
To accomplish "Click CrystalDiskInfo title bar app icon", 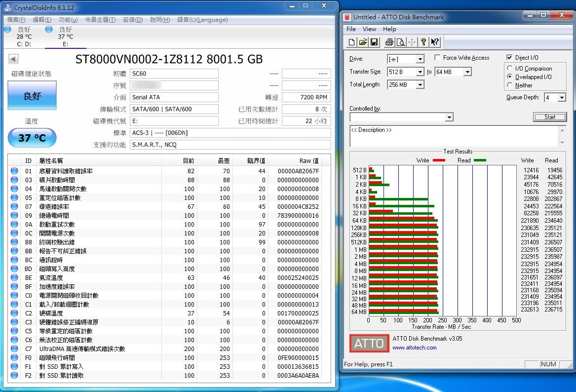I will click(x=7, y=7).
